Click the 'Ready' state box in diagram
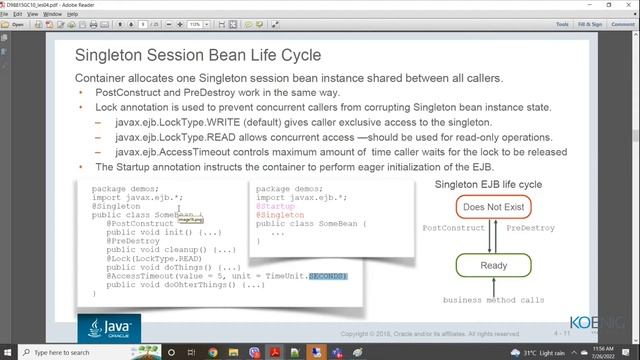The width and height of the screenshot is (640, 360). 493,266
